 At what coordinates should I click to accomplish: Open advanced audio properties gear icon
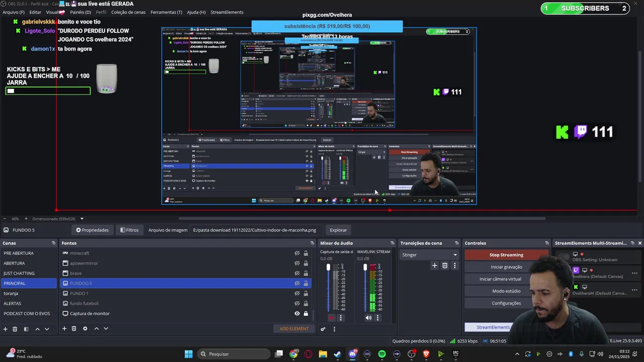coord(323,329)
